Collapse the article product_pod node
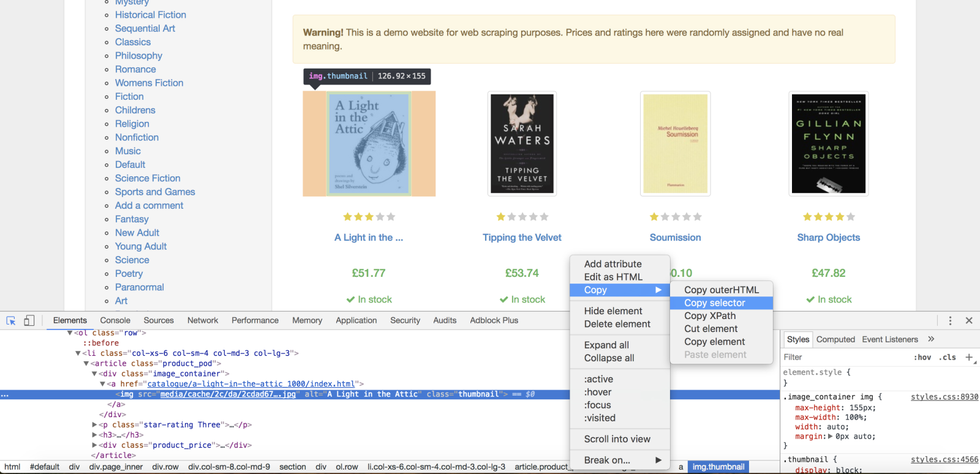This screenshot has width=980, height=474. [86, 364]
